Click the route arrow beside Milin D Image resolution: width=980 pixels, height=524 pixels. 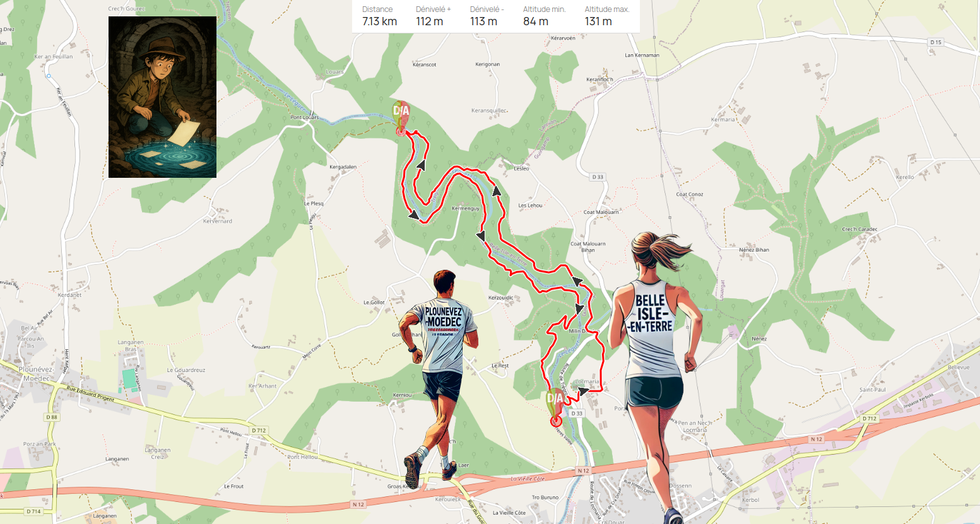[x=579, y=309]
